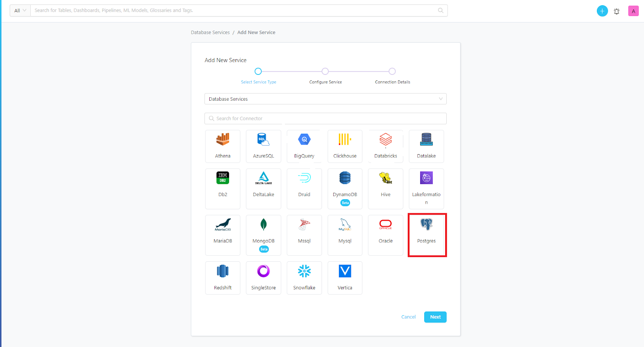
Task: Select the Vertica connector tile
Action: (345, 272)
